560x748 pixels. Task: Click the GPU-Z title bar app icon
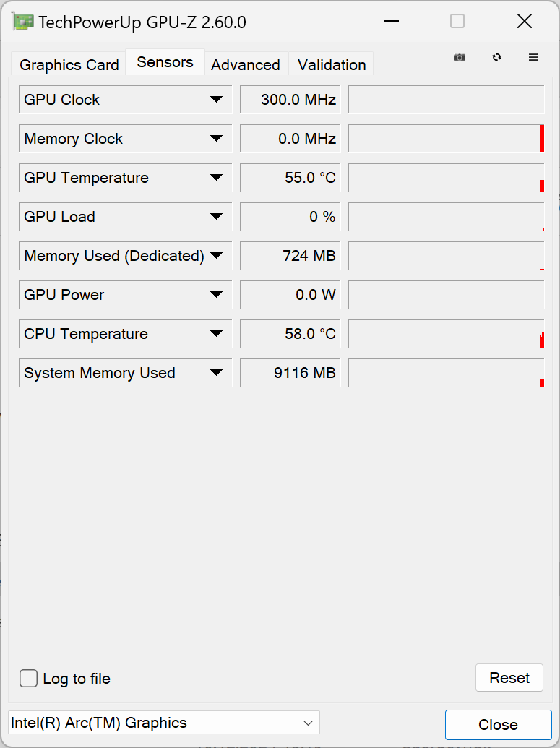pyautogui.click(x=23, y=22)
